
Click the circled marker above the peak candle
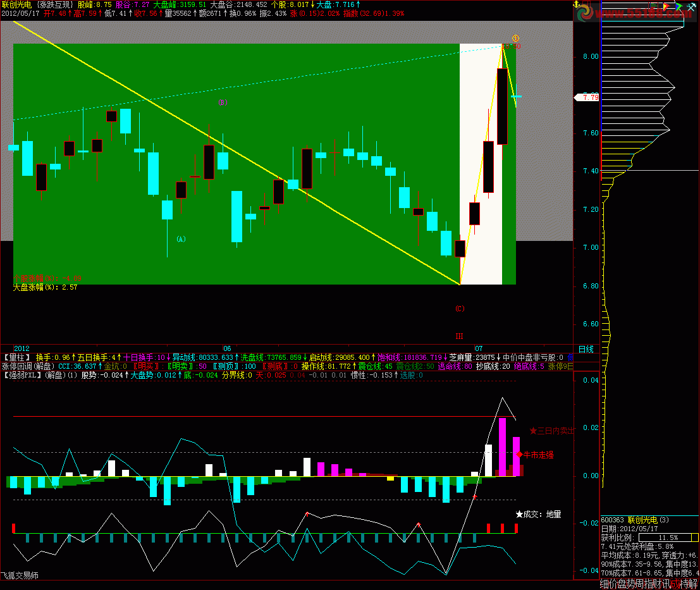pyautogui.click(x=515, y=39)
